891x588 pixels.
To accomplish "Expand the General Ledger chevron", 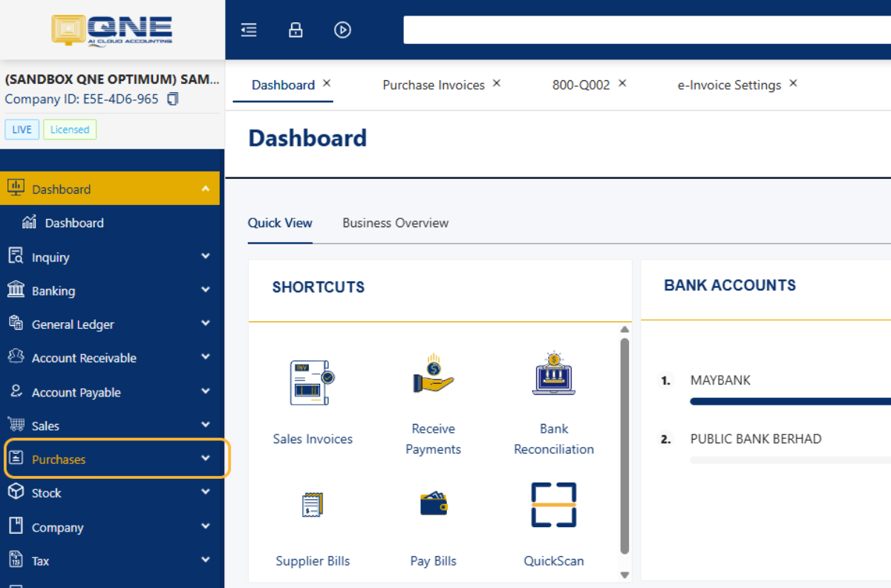I will click(x=206, y=324).
